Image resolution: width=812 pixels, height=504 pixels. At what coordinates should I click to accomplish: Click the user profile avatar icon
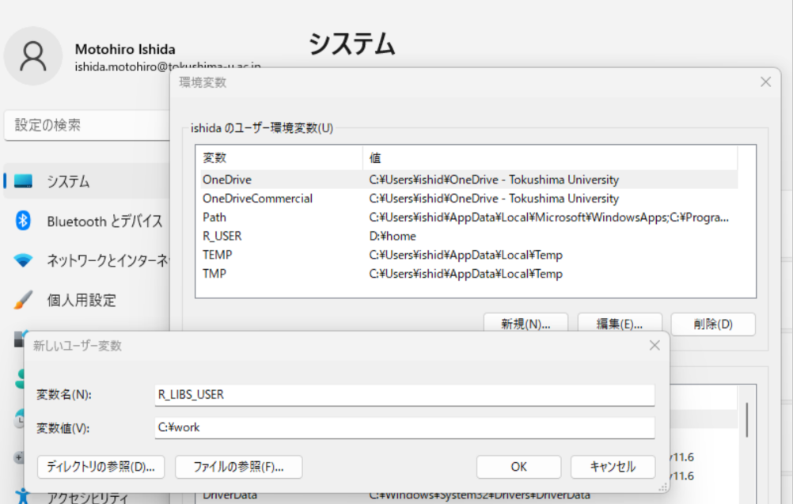point(32,57)
